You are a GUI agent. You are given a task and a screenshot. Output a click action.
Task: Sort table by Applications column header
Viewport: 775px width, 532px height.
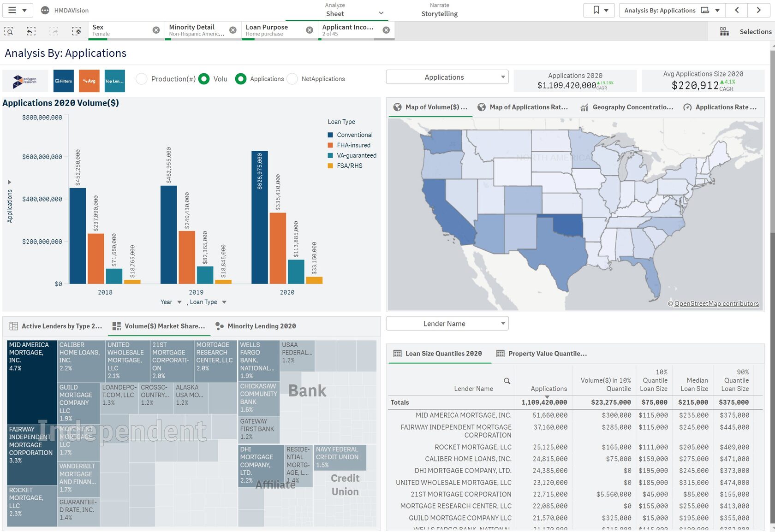point(548,389)
